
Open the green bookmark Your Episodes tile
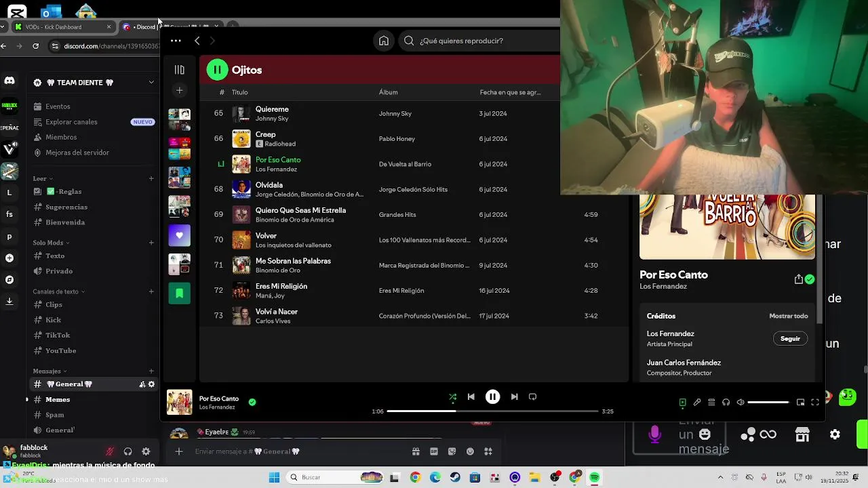180,293
